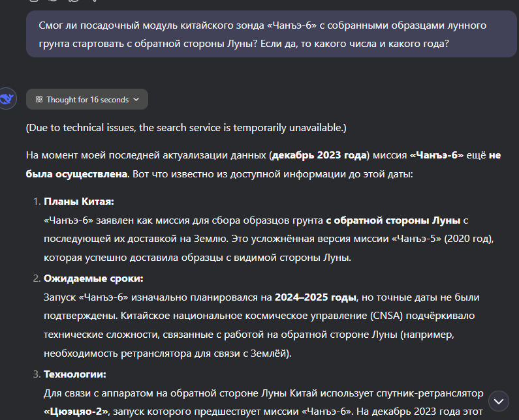Expand the chevron on Thought for 16 seconds

click(x=136, y=100)
